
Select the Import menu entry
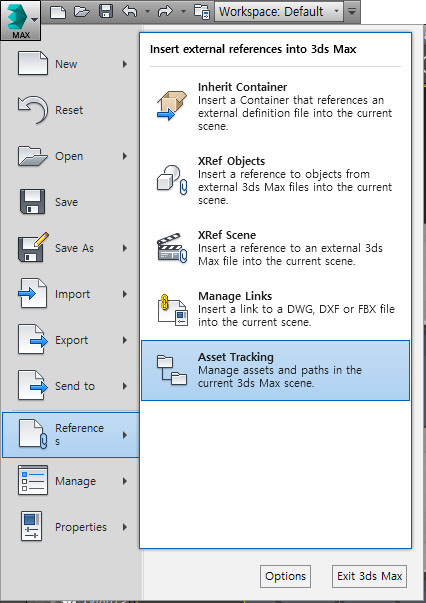pos(72,294)
